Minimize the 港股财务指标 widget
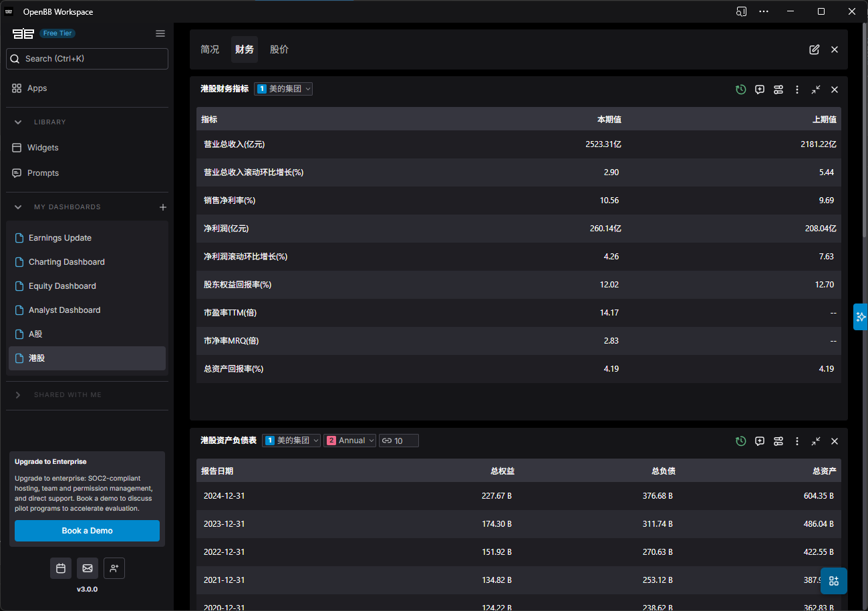 pos(816,90)
